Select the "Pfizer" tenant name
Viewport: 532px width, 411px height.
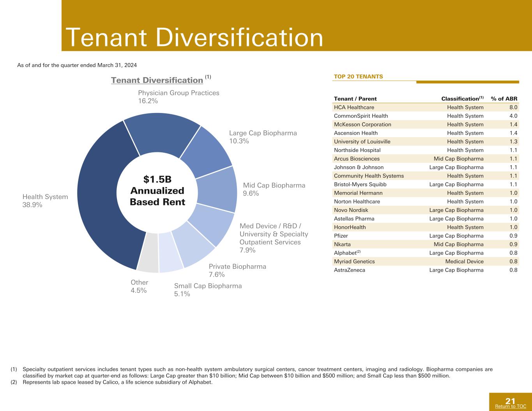(x=341, y=236)
